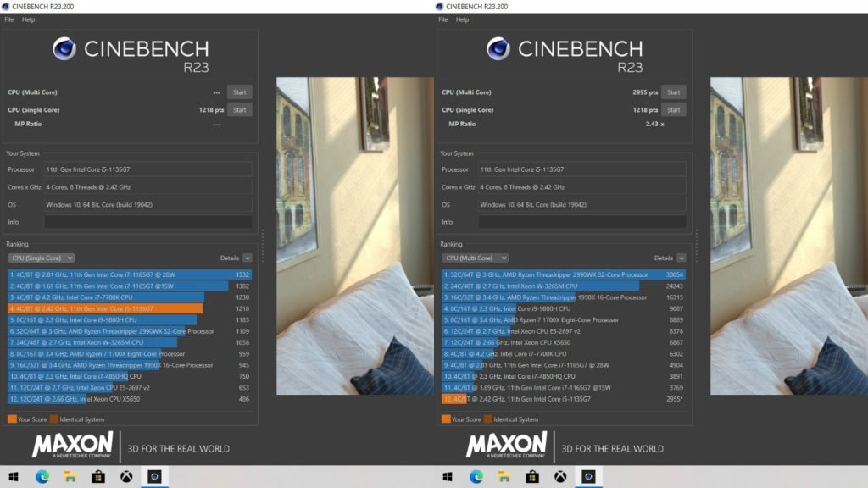Open CPU (Single Core) ranking dropdown
This screenshot has width=868, height=488.
(x=41, y=258)
